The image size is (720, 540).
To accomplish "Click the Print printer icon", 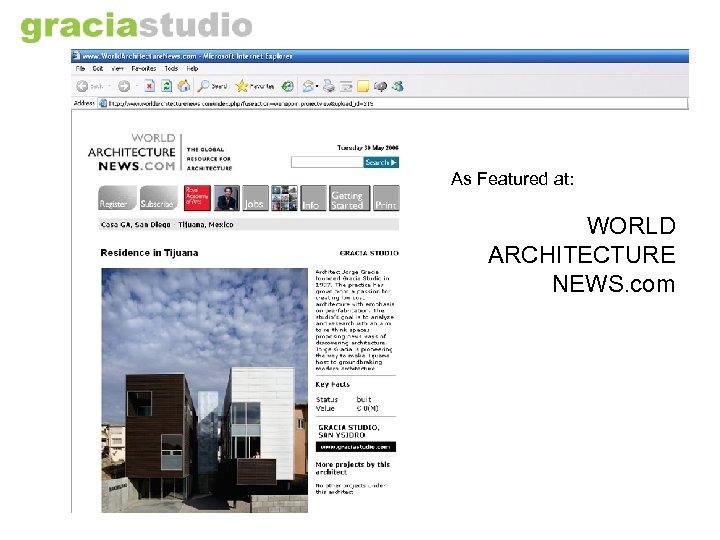I will 329,86.
